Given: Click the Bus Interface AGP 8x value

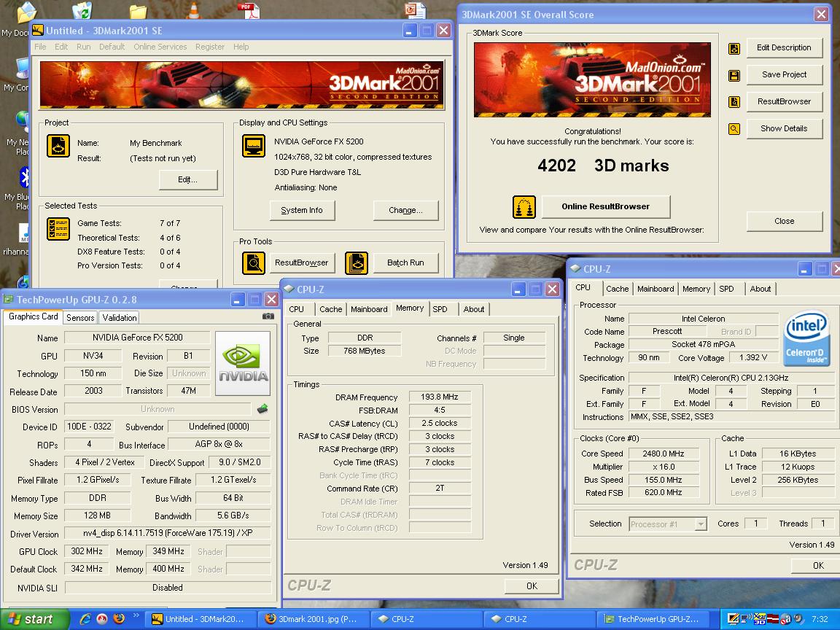Looking at the screenshot, I should pos(219,445).
